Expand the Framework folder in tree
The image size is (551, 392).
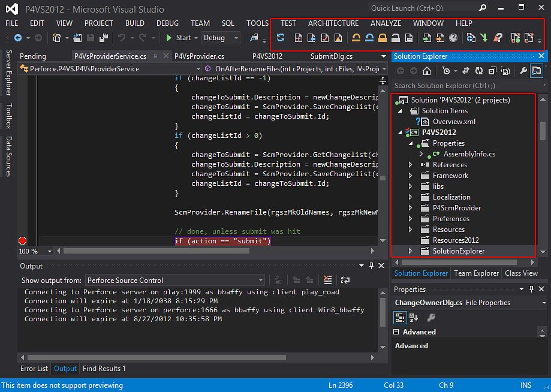pyautogui.click(x=410, y=176)
